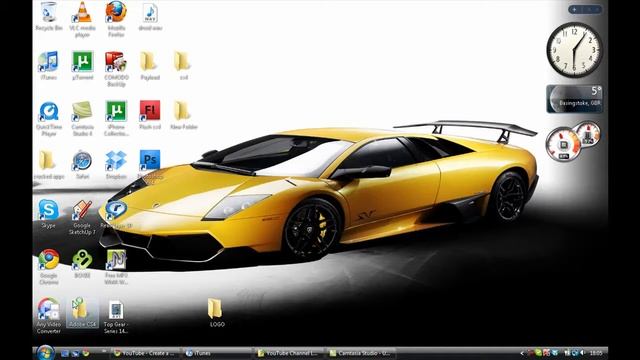Open the Free MP3 WMA converter shortcut
640x360 pixels.
tap(116, 267)
